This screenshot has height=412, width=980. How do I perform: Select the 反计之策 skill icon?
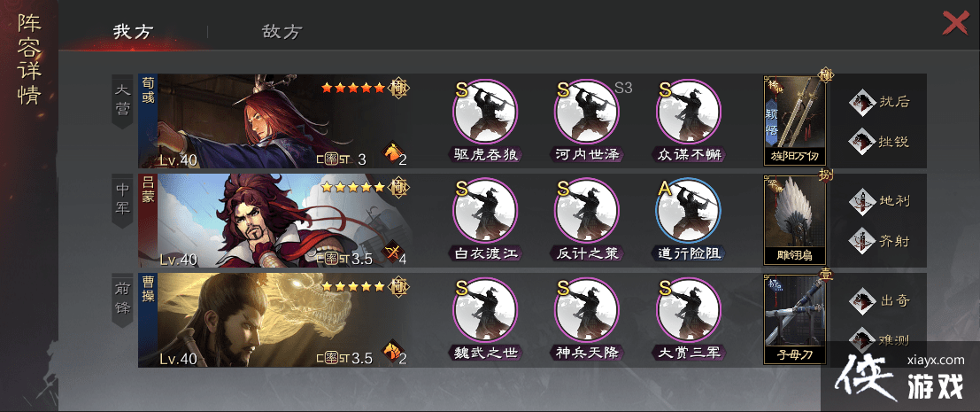click(x=586, y=211)
